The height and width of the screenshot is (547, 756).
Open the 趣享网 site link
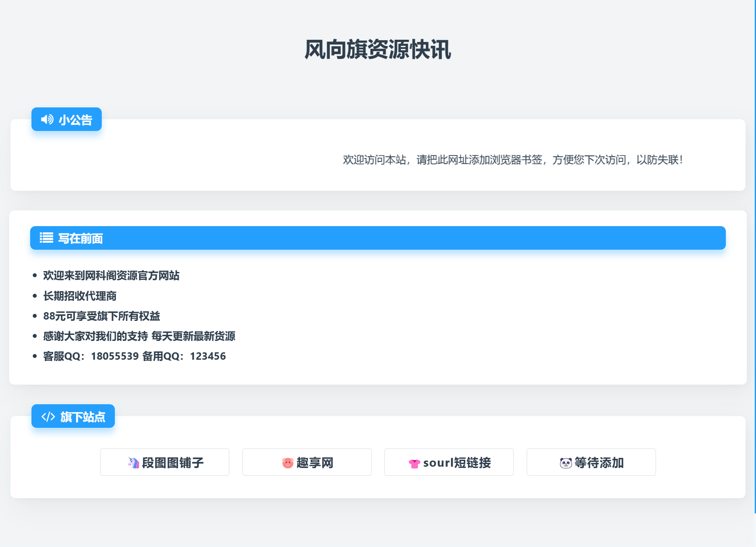coord(307,462)
